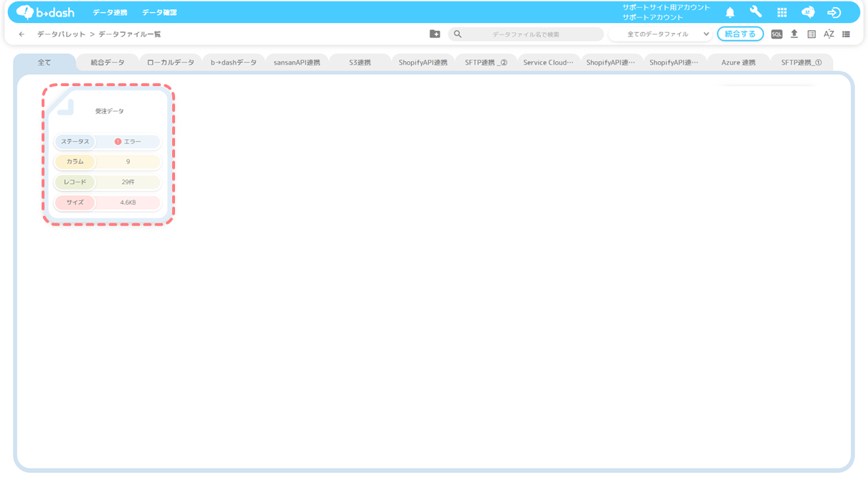The height and width of the screenshot is (488, 868).
Task: Select the SFTP連携_① tab
Action: [x=802, y=62]
